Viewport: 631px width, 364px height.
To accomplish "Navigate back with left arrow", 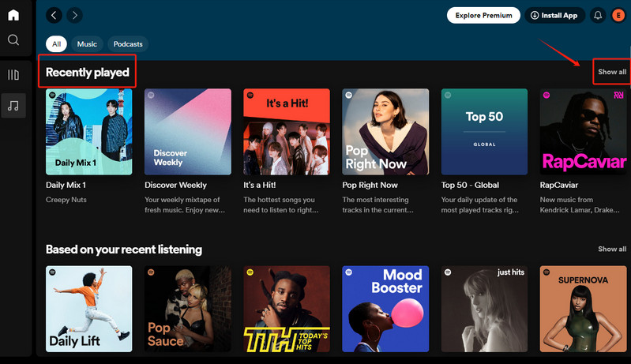I will tap(54, 15).
